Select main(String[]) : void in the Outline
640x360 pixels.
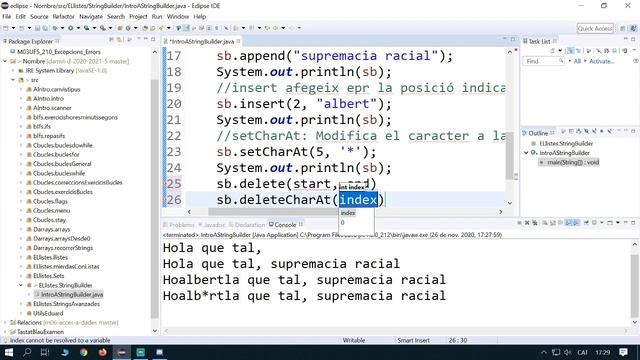[569, 162]
